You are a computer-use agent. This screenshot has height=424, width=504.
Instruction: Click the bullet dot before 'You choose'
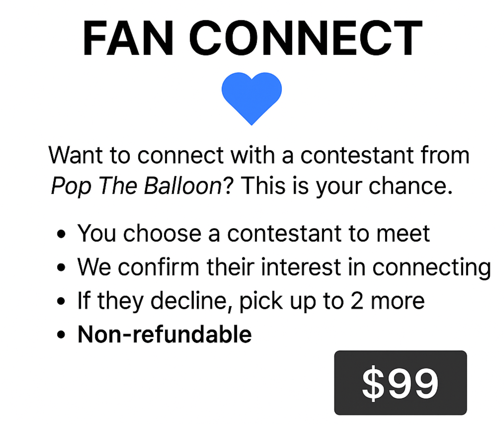[x=61, y=233]
